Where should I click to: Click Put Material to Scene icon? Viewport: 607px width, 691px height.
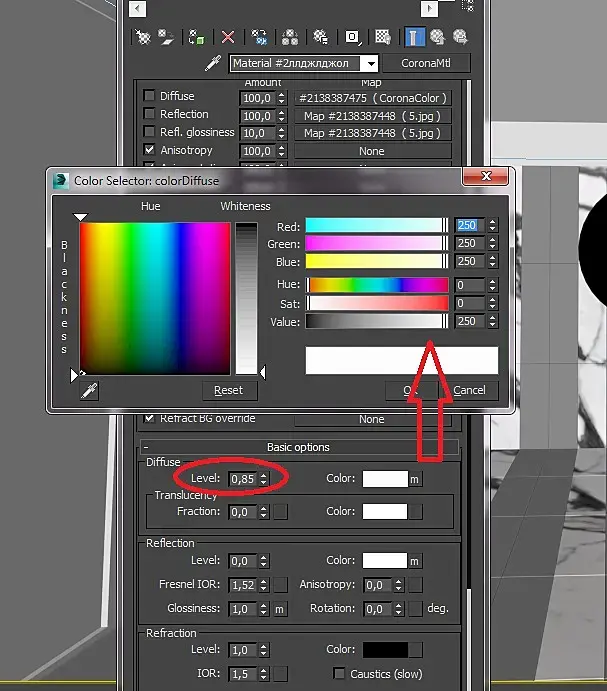tap(166, 37)
